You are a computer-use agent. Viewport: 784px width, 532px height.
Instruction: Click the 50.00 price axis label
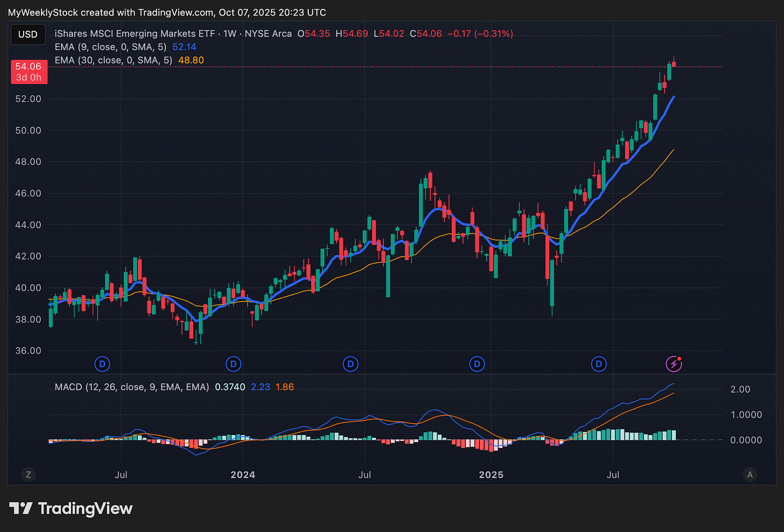pos(28,130)
